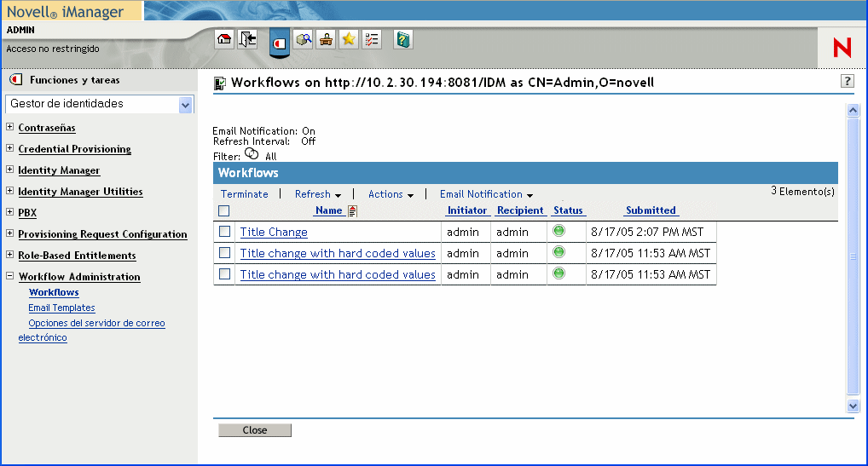868x466 pixels.
Task: Click the Workflows title page icon
Action: point(220,83)
